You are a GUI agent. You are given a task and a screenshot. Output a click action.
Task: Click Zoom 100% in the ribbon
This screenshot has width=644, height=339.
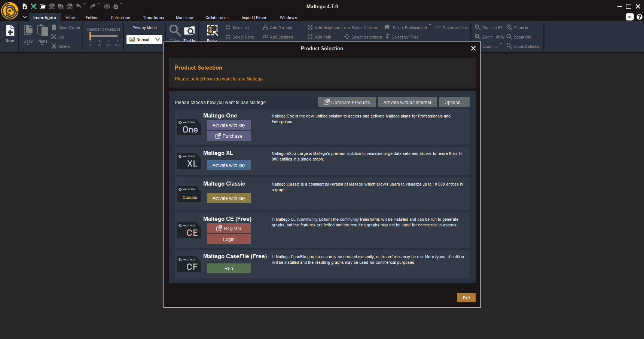pyautogui.click(x=489, y=37)
